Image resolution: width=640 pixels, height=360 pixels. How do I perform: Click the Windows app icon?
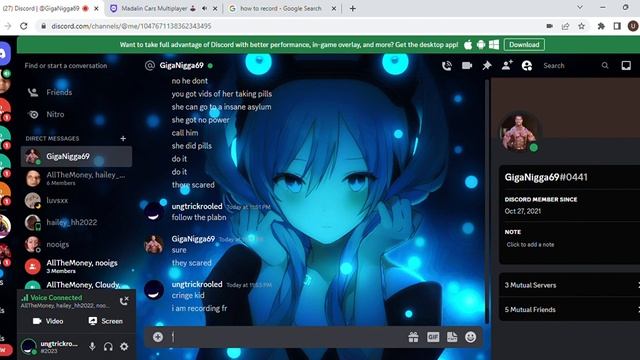click(x=494, y=44)
